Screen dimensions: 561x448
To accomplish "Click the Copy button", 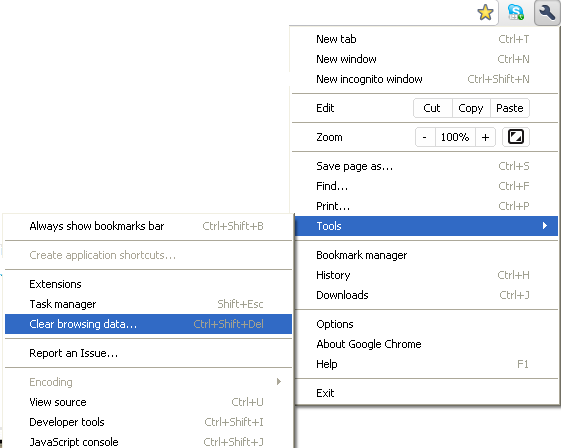I will point(471,108).
